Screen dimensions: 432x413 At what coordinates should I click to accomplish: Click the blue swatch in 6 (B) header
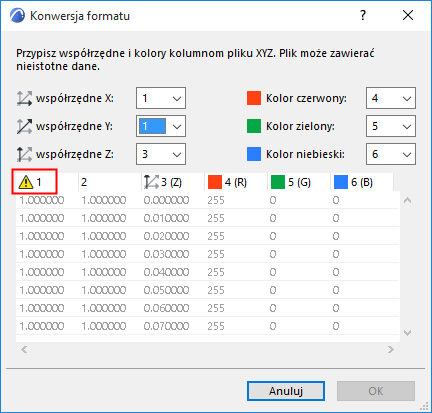(341, 182)
